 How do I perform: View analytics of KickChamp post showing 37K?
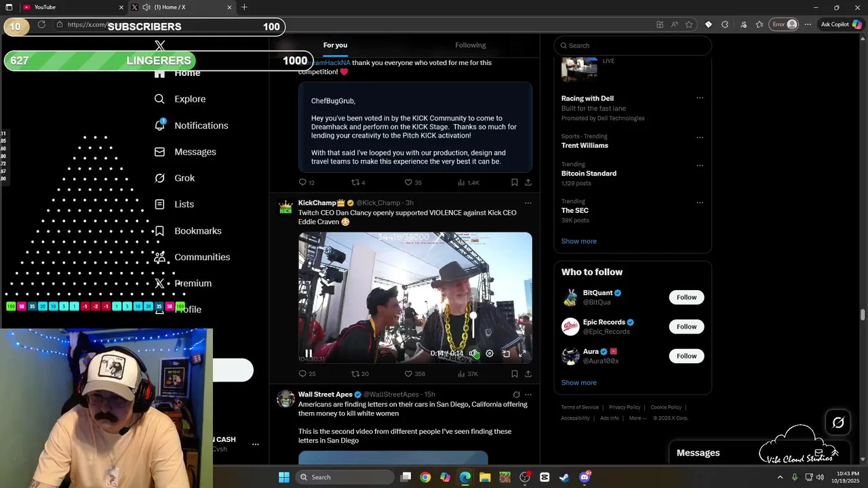(468, 373)
